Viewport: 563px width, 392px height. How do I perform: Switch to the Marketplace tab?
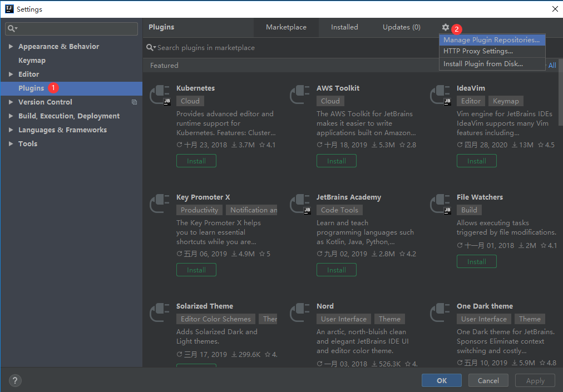[x=286, y=27]
